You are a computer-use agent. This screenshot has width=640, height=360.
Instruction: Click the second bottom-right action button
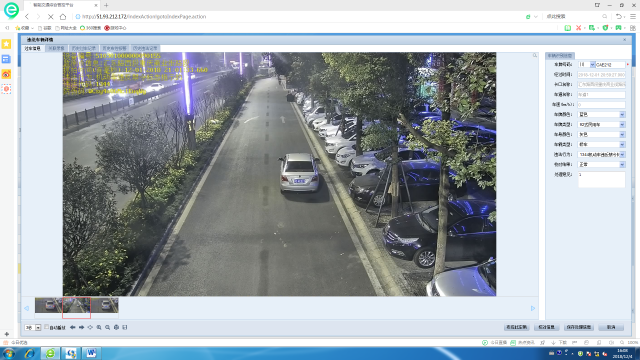pos(547,327)
